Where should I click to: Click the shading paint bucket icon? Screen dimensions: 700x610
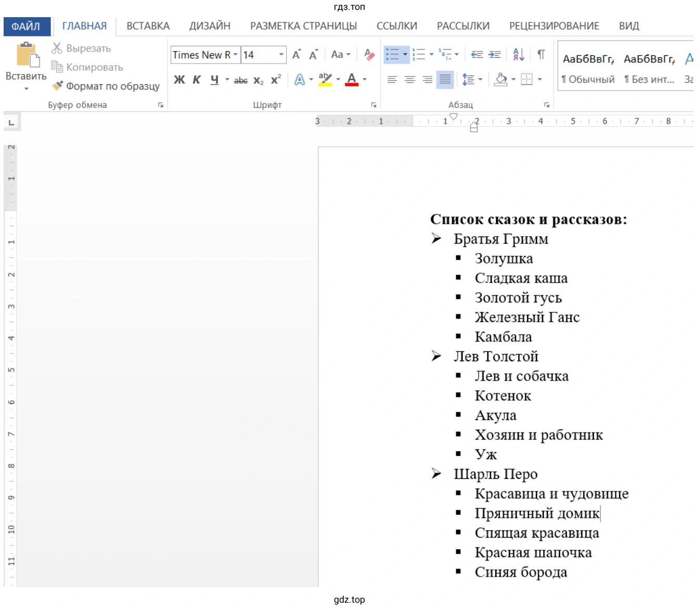pyautogui.click(x=501, y=80)
